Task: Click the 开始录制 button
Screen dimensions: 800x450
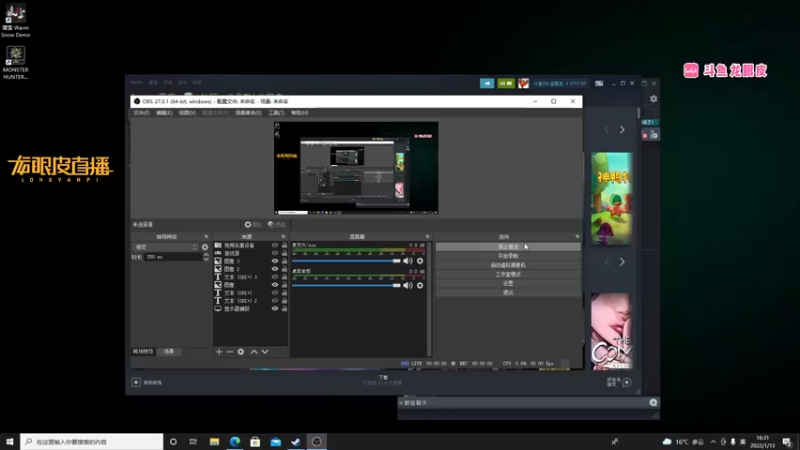Action: pos(508,256)
